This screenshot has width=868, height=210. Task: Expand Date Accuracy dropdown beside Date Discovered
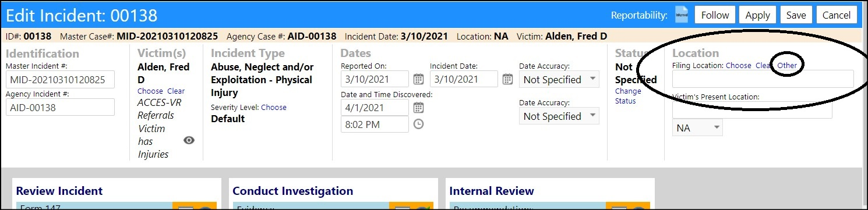pos(559,116)
